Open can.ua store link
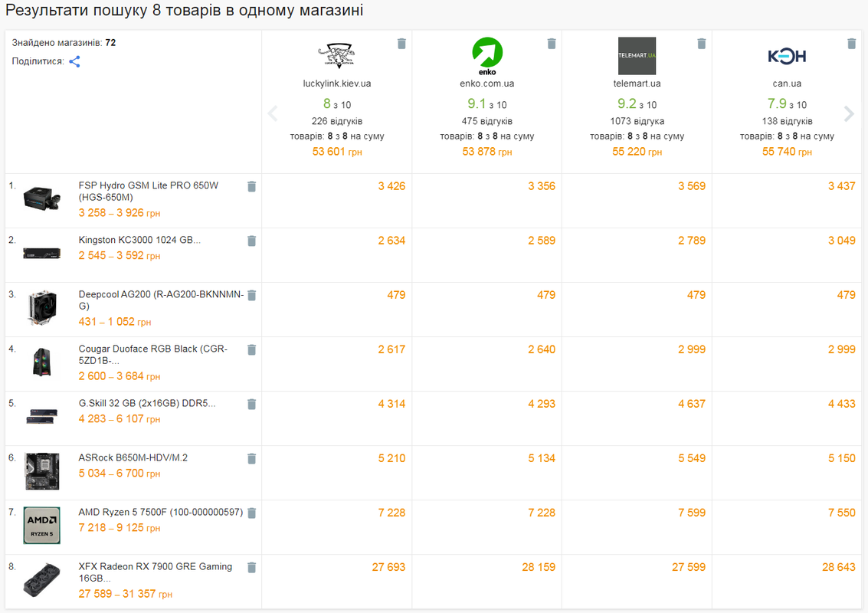The width and height of the screenshot is (868, 613). pyautogui.click(x=787, y=84)
